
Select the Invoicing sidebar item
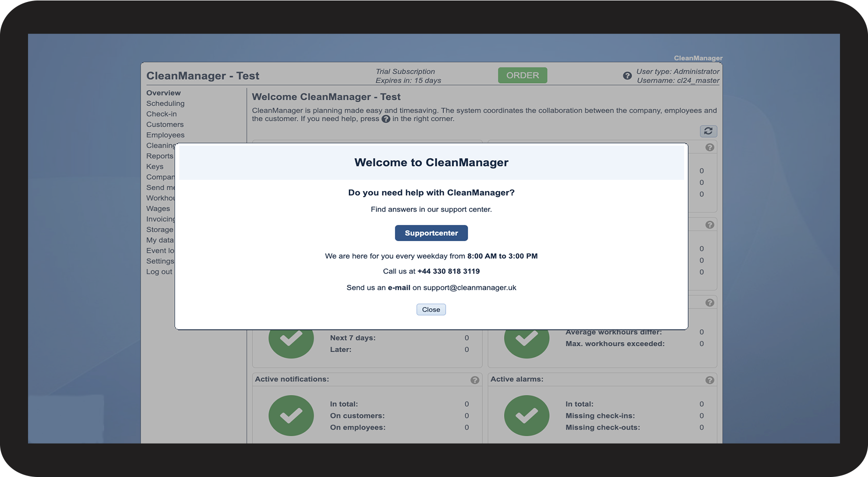click(x=161, y=219)
